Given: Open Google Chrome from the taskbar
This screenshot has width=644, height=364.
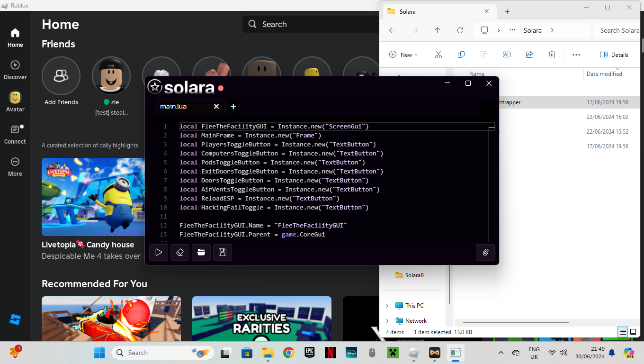Looking at the screenshot, I should [x=288, y=353].
